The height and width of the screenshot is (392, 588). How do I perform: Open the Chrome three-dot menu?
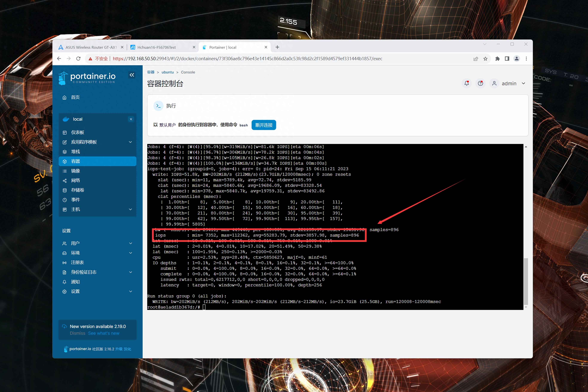(526, 59)
